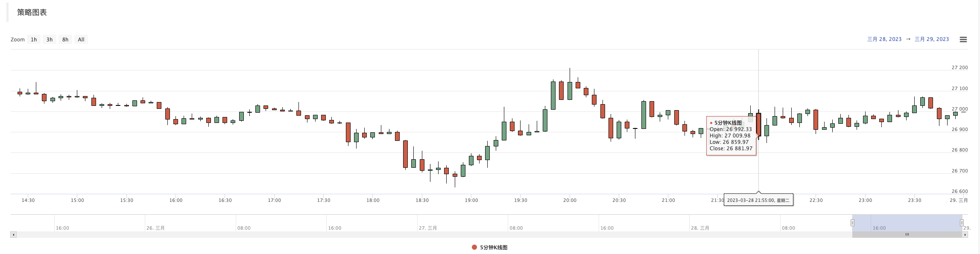Click the highlighted red candle at 21:55
The width and height of the screenshot is (980, 254).
tap(758, 124)
